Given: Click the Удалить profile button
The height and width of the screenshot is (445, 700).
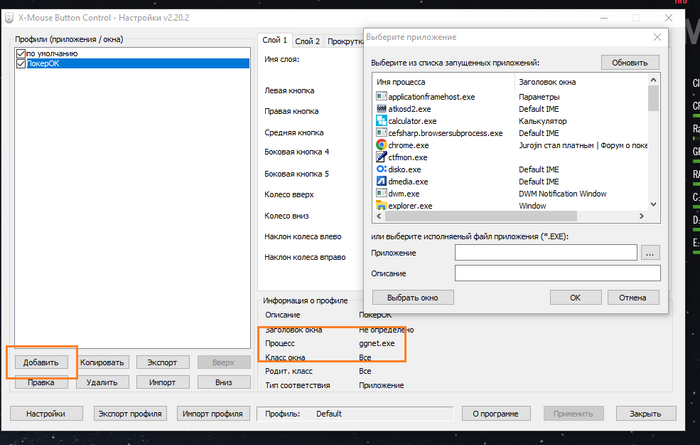Looking at the screenshot, I should (x=102, y=383).
